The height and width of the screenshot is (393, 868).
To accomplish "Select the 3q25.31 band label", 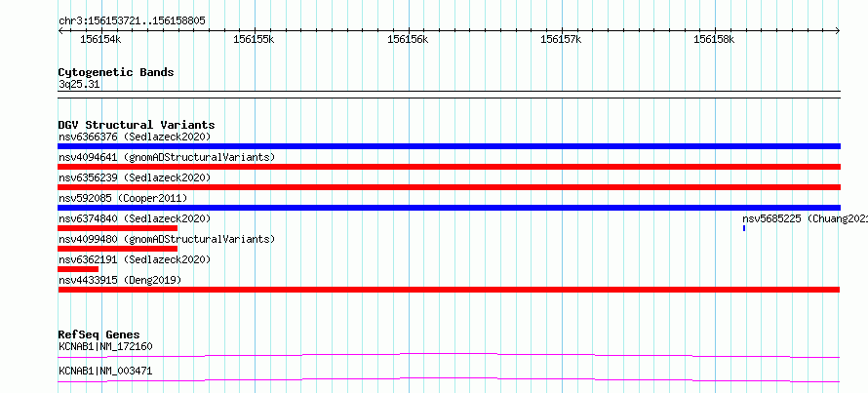I will coord(79,85).
